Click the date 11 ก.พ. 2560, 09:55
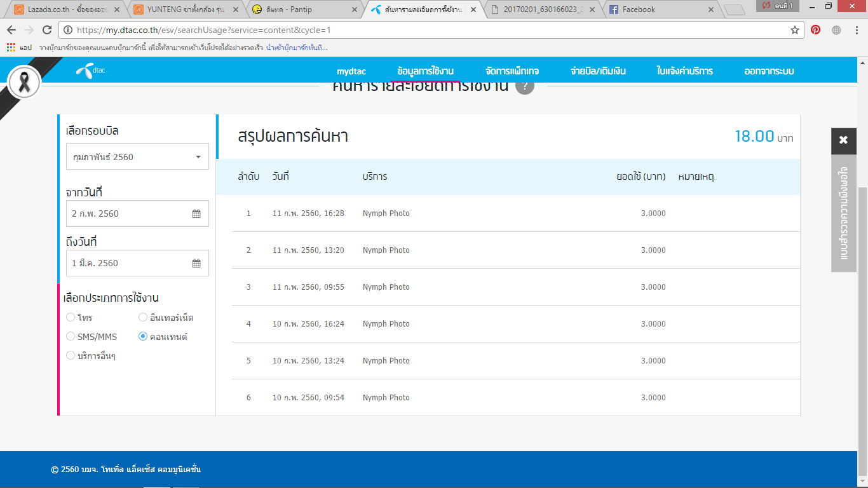The width and height of the screenshot is (868, 488). [x=308, y=287]
